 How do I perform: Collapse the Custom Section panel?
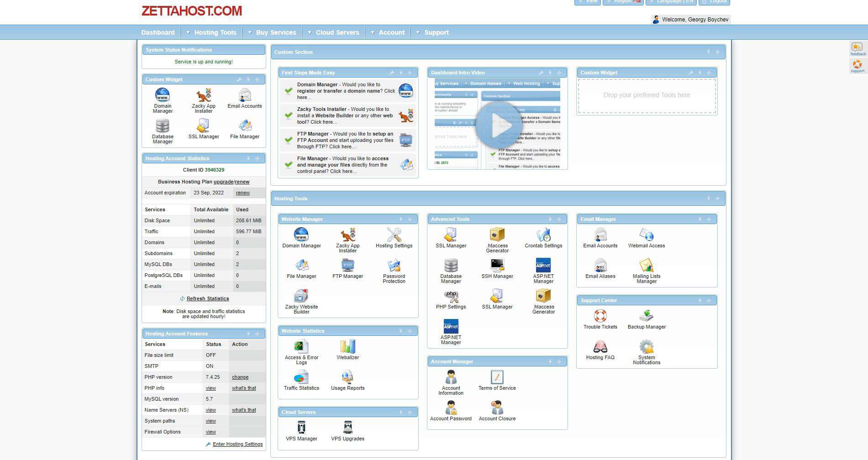pyautogui.click(x=709, y=52)
